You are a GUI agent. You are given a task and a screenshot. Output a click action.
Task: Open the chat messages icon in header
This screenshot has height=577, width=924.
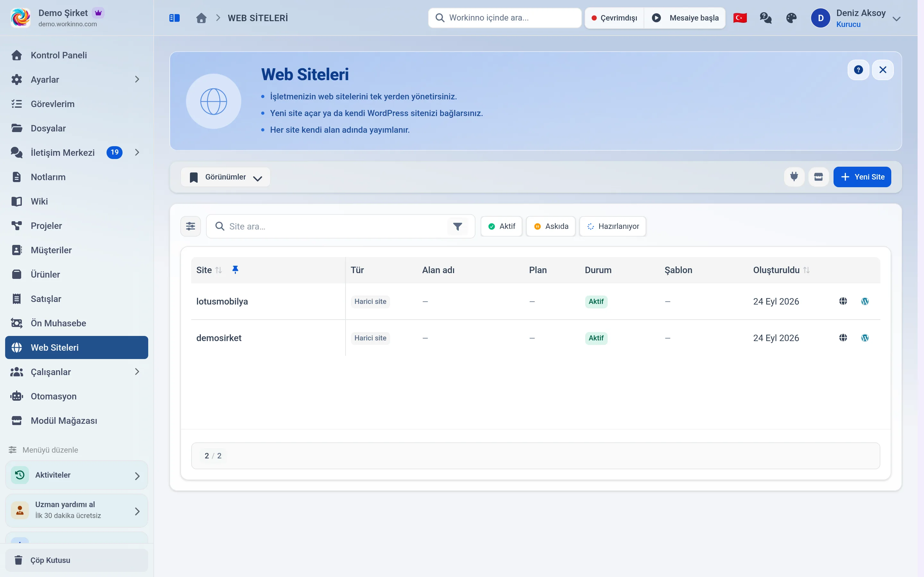tap(766, 18)
